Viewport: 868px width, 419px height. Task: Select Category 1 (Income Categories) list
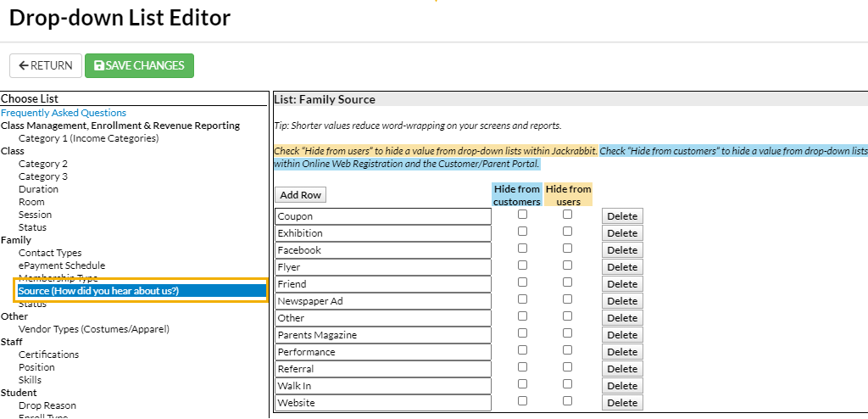[88, 138]
